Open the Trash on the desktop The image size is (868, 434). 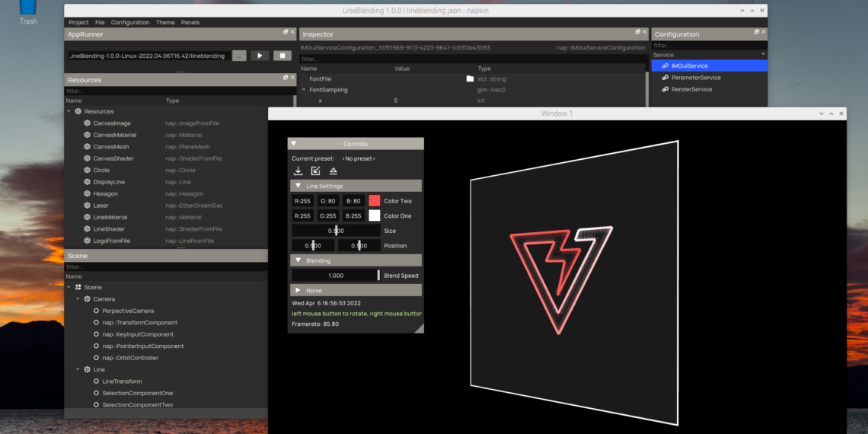coord(28,9)
